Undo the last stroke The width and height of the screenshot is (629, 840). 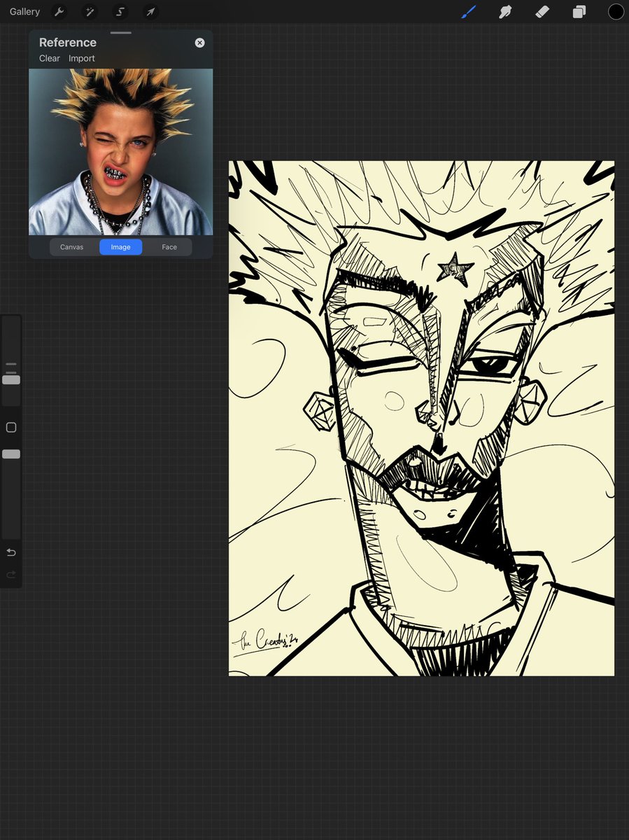click(11, 553)
